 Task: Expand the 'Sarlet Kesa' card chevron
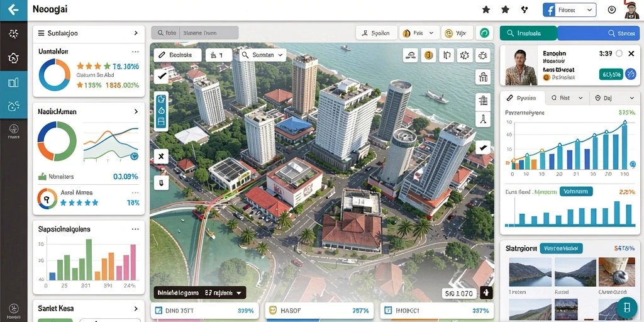tap(136, 308)
